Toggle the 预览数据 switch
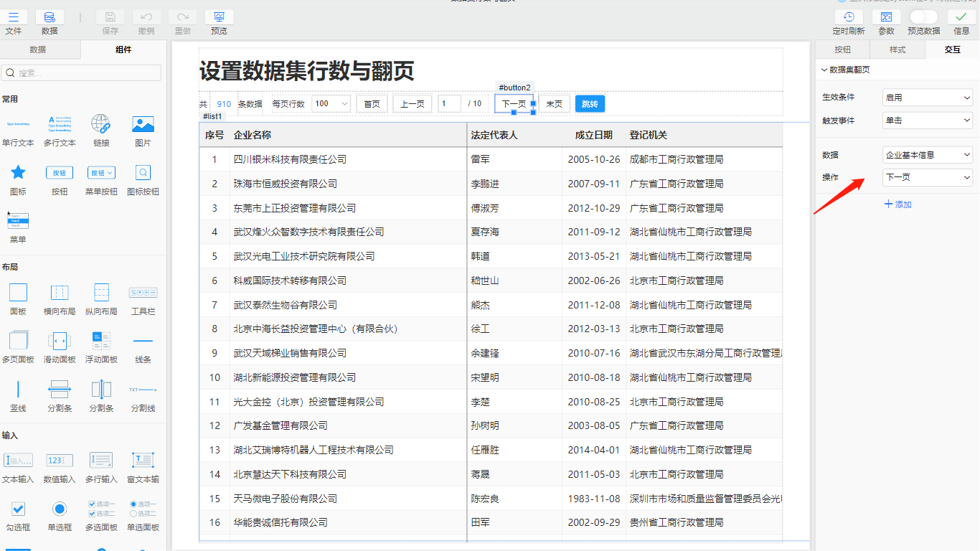The width and height of the screenshot is (980, 551). [x=923, y=17]
